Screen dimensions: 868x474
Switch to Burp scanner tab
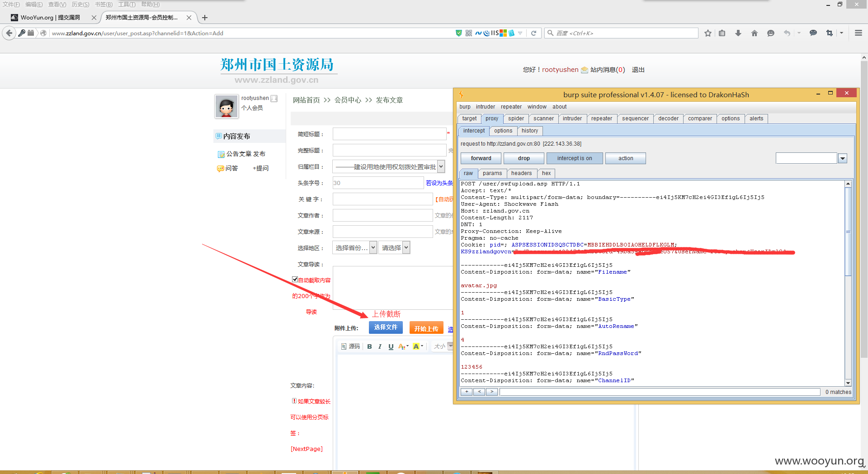(543, 118)
